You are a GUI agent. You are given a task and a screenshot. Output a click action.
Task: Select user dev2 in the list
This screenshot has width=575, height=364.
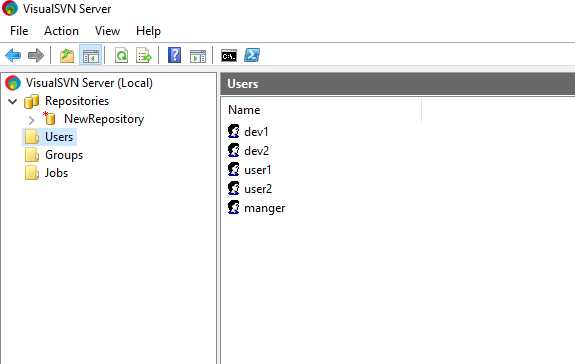pos(256,151)
